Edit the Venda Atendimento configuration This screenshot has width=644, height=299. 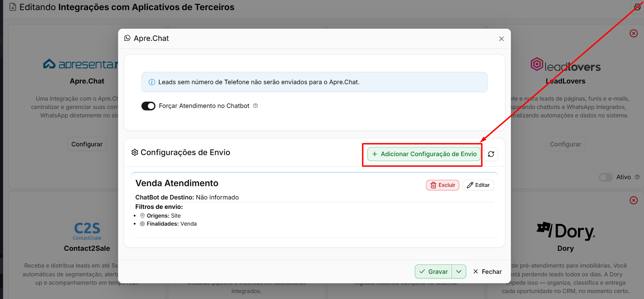[x=478, y=185]
